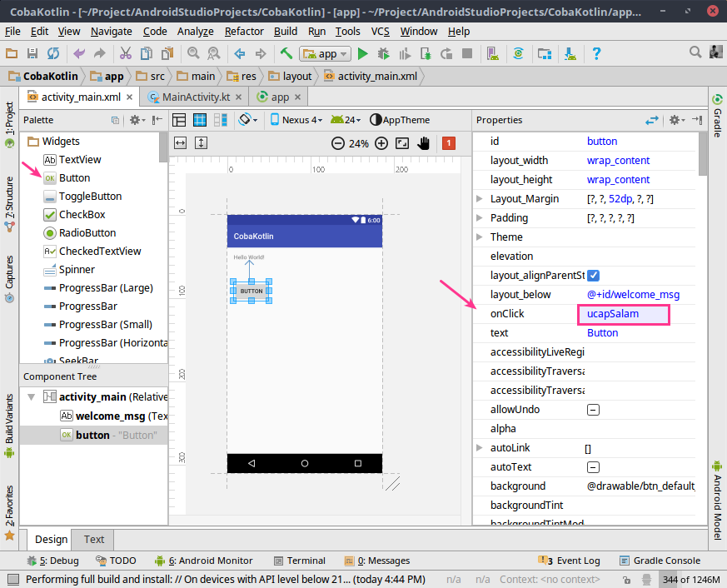Open help with question mark icon
Screen dimensions: 727x588
(x=596, y=53)
